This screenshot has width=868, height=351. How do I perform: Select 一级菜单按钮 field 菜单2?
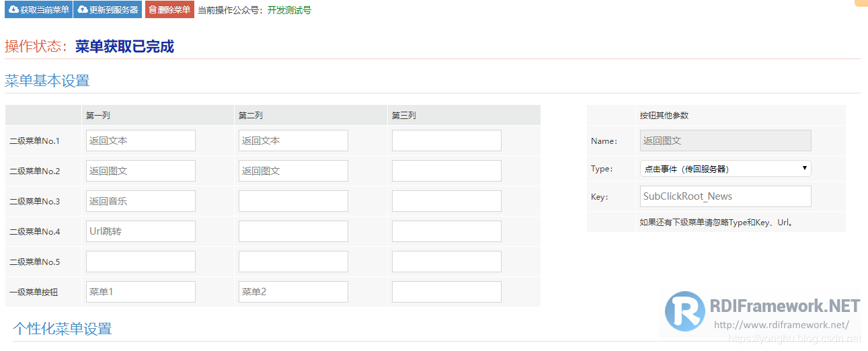click(x=293, y=292)
